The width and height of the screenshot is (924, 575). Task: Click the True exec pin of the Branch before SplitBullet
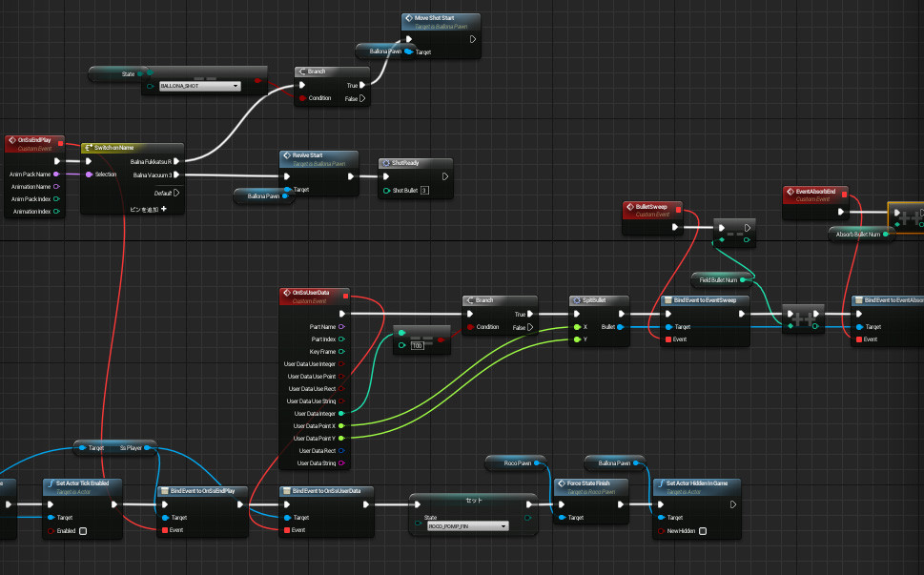[530, 314]
